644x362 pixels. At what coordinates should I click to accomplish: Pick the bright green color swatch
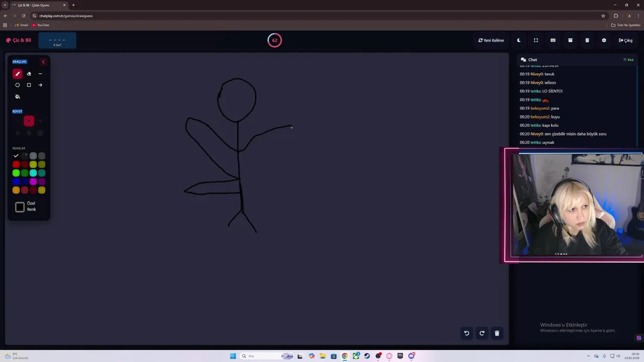[16, 173]
